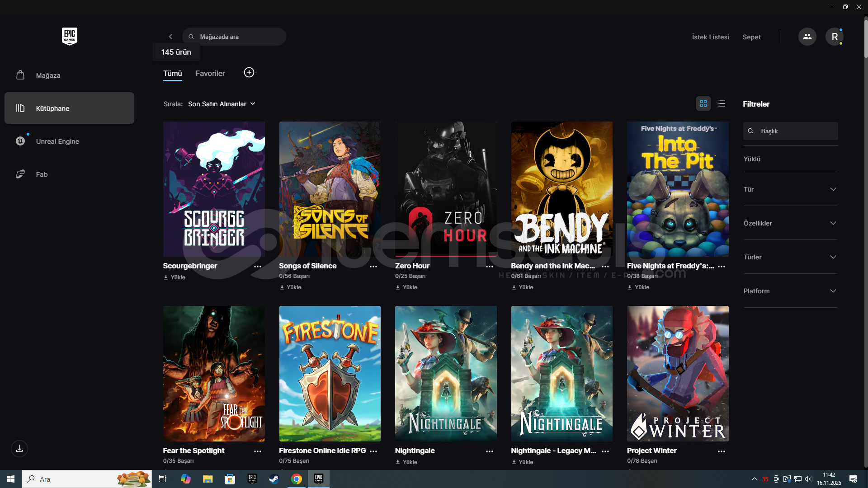This screenshot has height=488, width=868.
Task: Open Unreal Engine in the sidebar
Action: tap(57, 141)
